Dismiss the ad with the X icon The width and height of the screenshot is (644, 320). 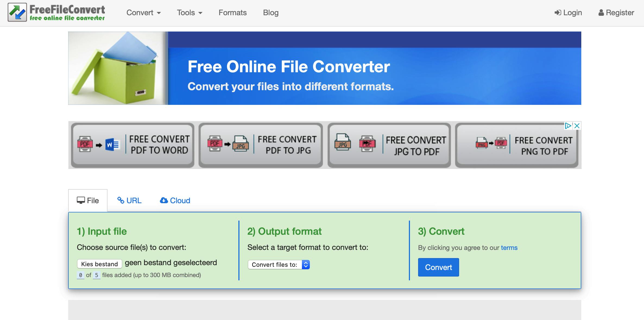coord(577,126)
